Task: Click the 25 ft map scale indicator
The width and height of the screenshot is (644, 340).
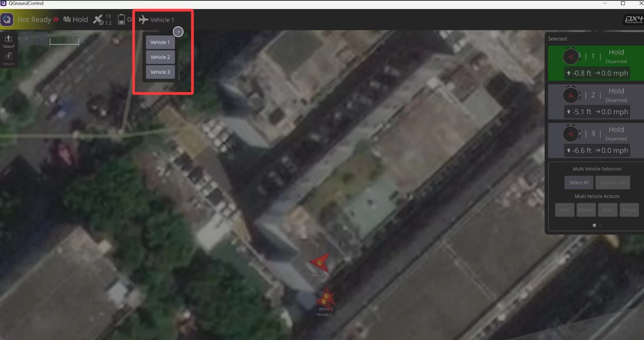Action: tap(64, 39)
